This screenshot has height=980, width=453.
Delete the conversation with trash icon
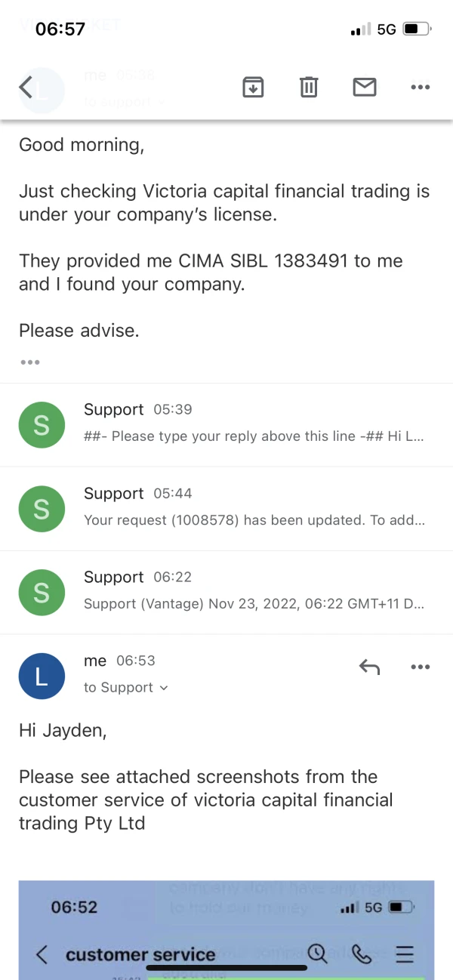click(x=309, y=88)
